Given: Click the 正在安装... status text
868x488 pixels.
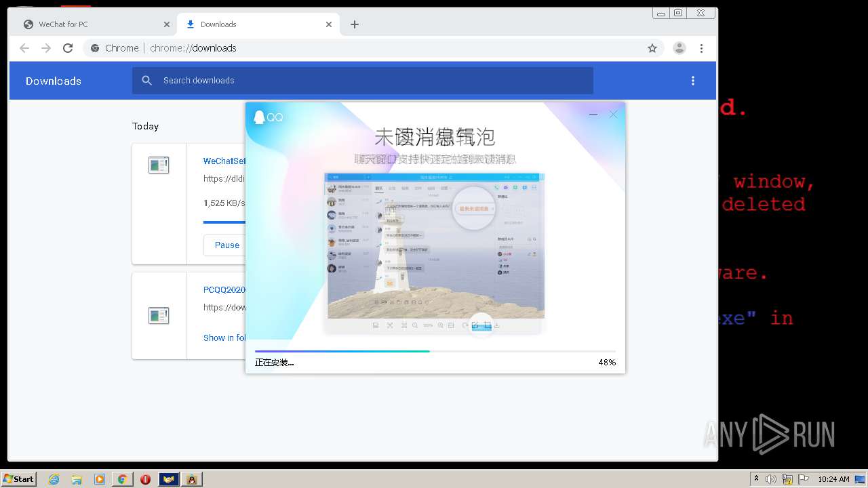Looking at the screenshot, I should pos(275,363).
